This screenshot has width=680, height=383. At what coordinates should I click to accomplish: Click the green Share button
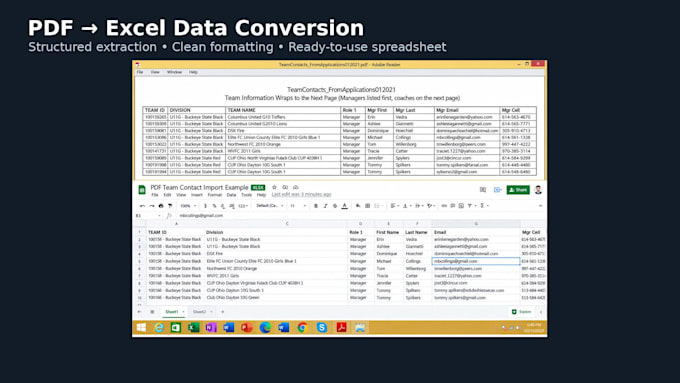tap(518, 190)
